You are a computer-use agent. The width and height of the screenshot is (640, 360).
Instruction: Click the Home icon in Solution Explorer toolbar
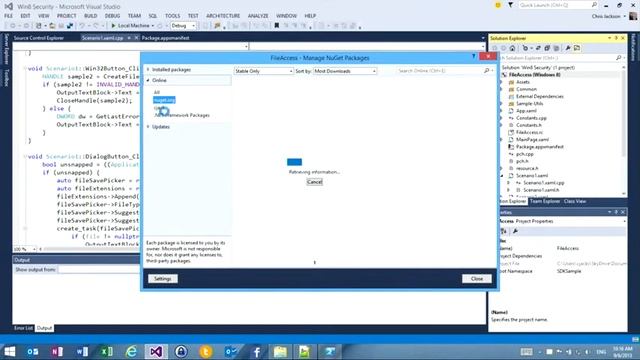click(512, 48)
